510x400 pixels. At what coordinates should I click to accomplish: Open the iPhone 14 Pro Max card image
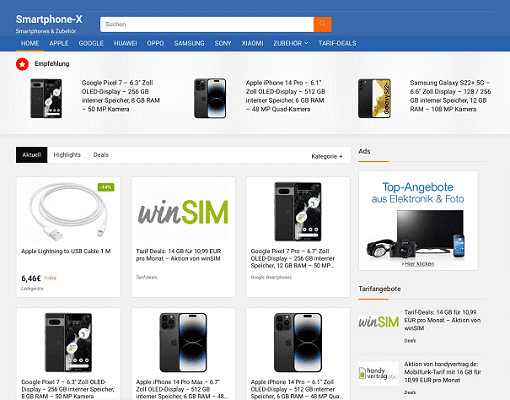183,343
